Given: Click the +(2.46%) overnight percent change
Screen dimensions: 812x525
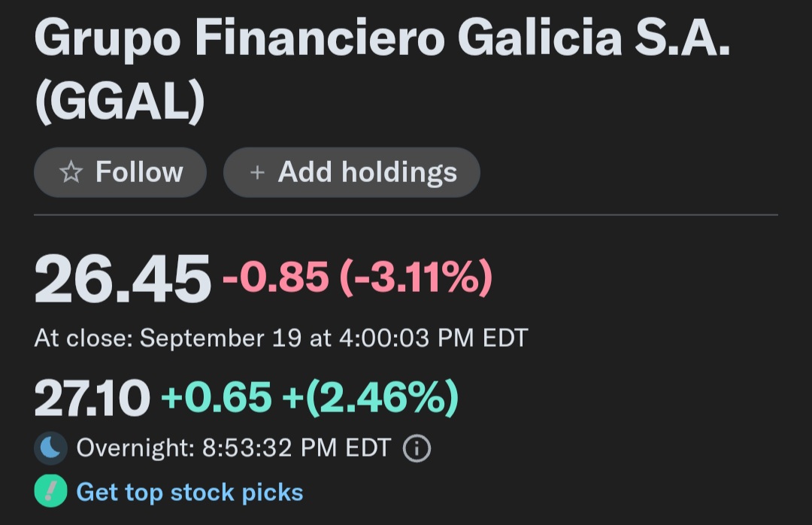Looking at the screenshot, I should point(370,397).
